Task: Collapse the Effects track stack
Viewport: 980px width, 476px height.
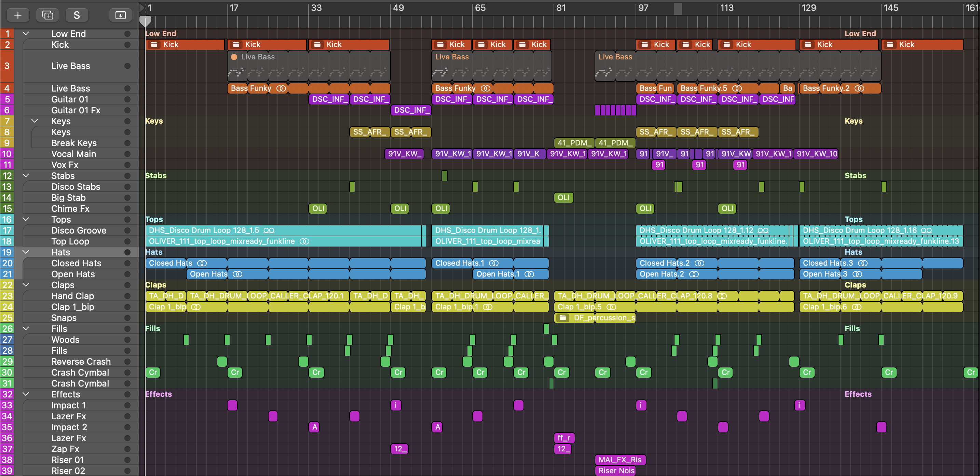Action: point(26,394)
